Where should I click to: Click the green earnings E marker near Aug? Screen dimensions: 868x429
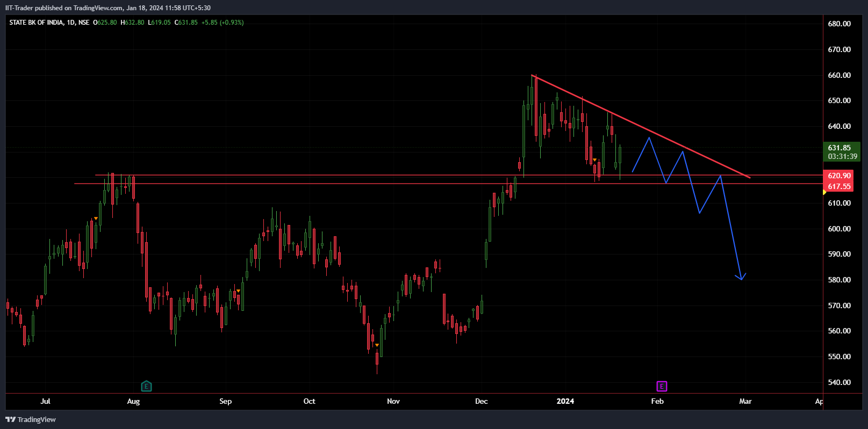tap(146, 386)
